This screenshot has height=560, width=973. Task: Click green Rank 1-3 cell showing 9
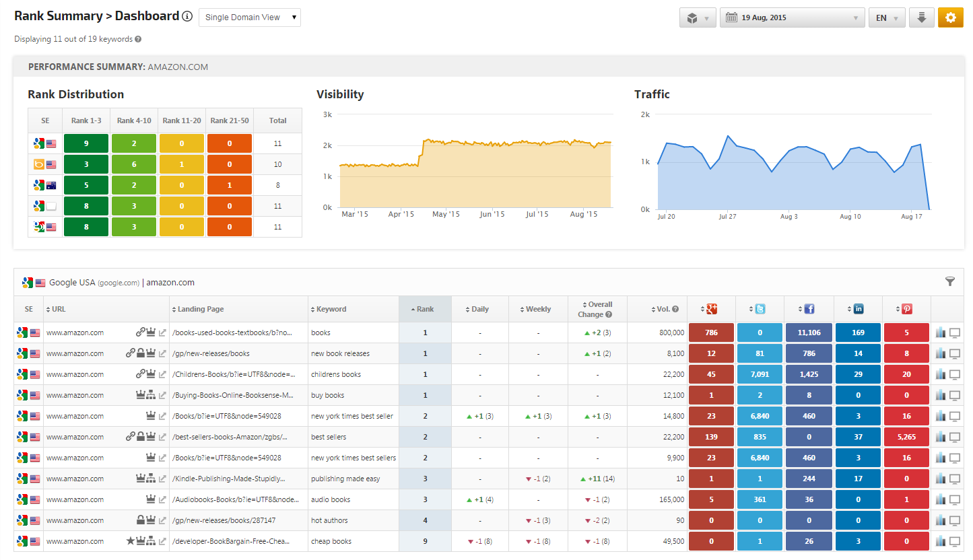click(86, 143)
